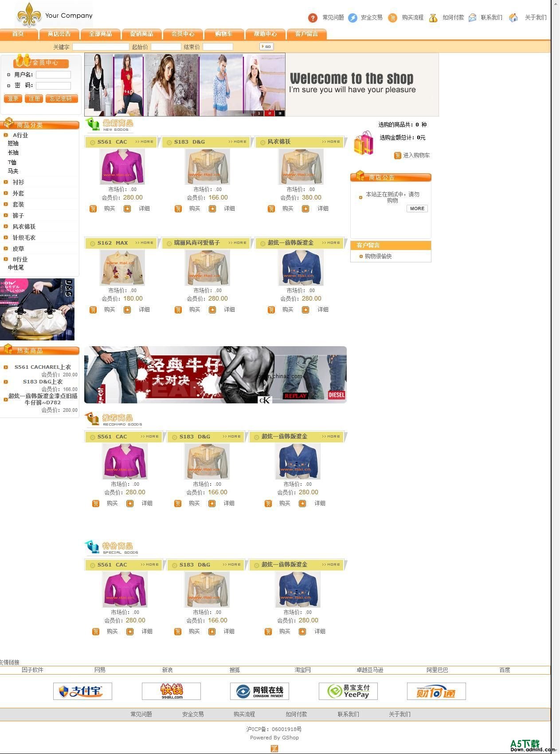560x754 pixels.
Task: Expand the 风衣棉袄 sidebar category
Action: [x=24, y=227]
